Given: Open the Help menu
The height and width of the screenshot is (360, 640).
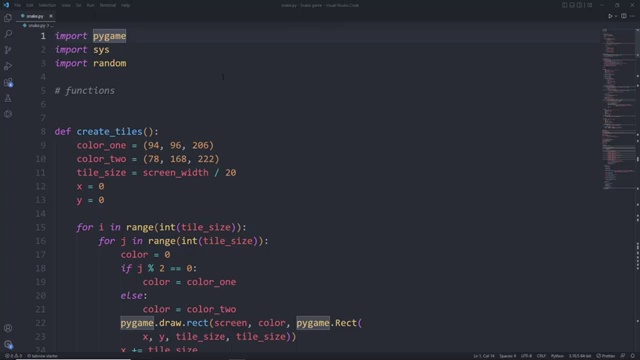Looking at the screenshot, I should tap(125, 5).
